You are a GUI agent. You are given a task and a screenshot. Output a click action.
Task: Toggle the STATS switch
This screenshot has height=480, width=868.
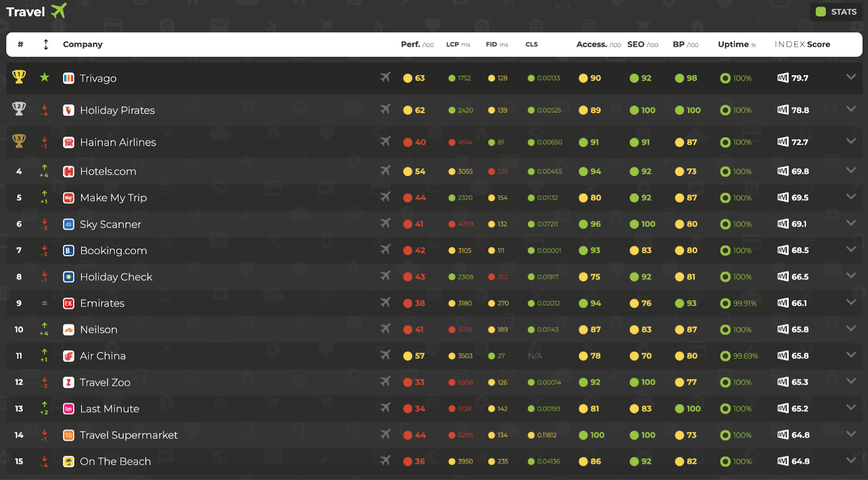pyautogui.click(x=836, y=11)
